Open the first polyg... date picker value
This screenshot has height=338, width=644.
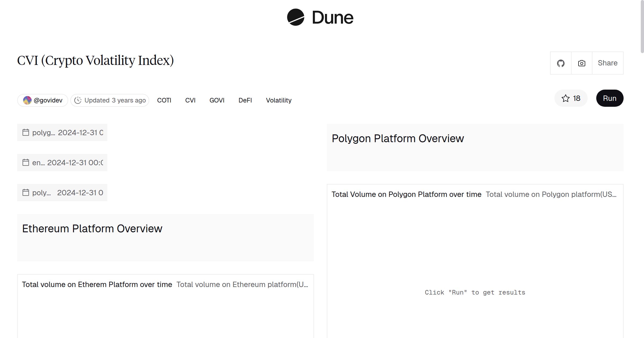tap(80, 133)
